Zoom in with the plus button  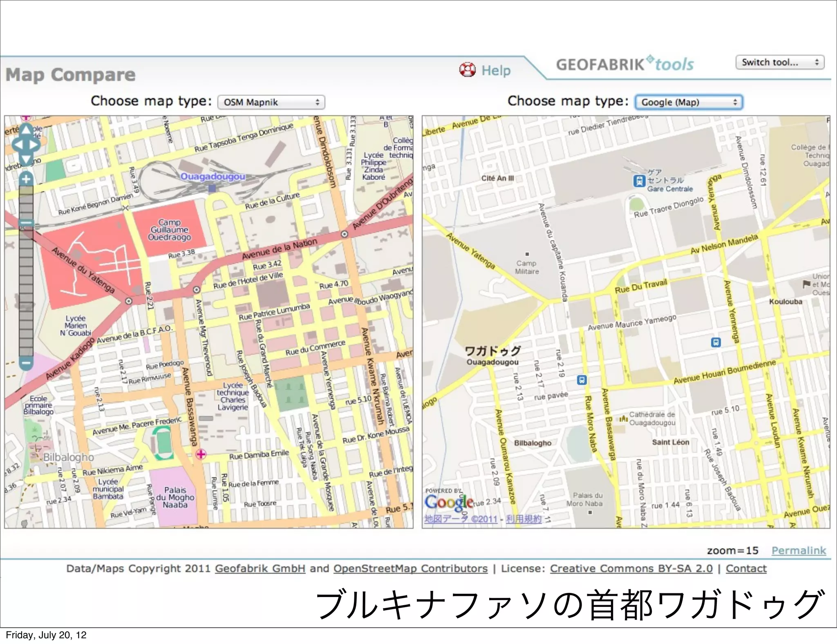pyautogui.click(x=26, y=179)
